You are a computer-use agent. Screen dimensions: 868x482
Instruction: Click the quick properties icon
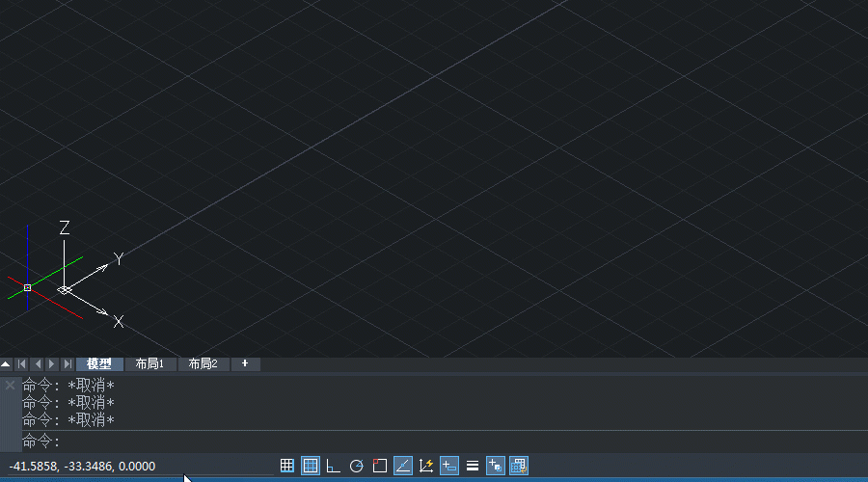pyautogui.click(x=496, y=466)
